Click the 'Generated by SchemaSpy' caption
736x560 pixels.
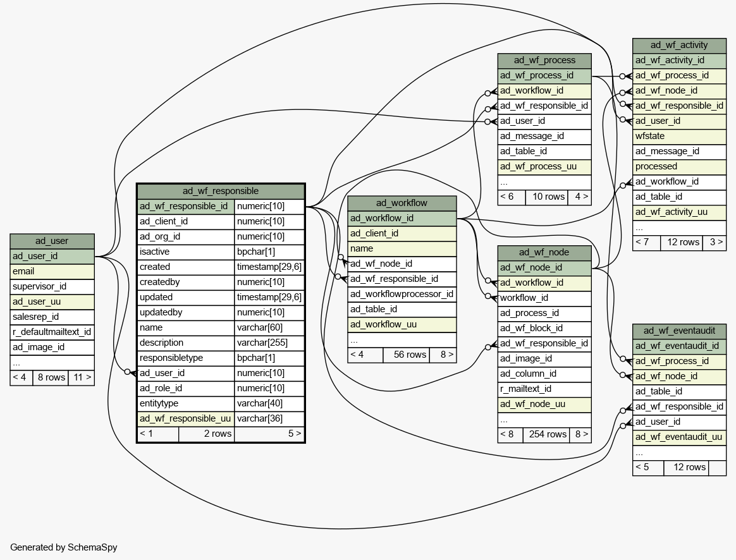click(64, 547)
